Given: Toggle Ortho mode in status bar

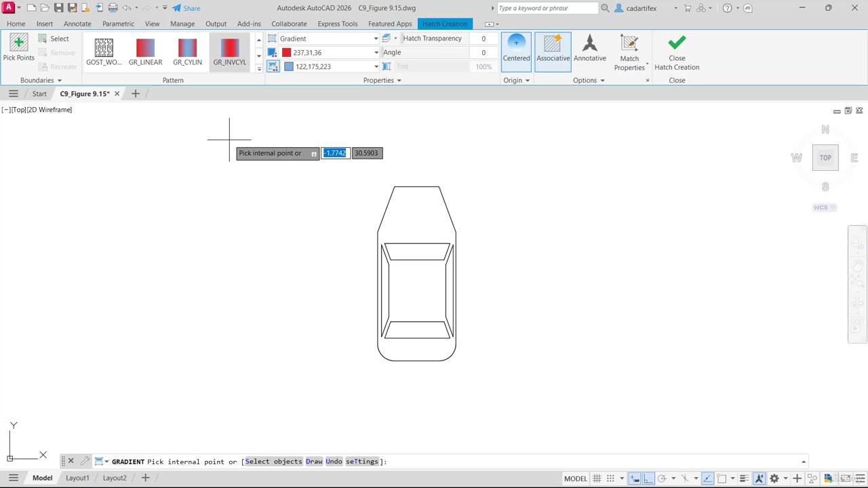Looking at the screenshot, I should [x=648, y=479].
